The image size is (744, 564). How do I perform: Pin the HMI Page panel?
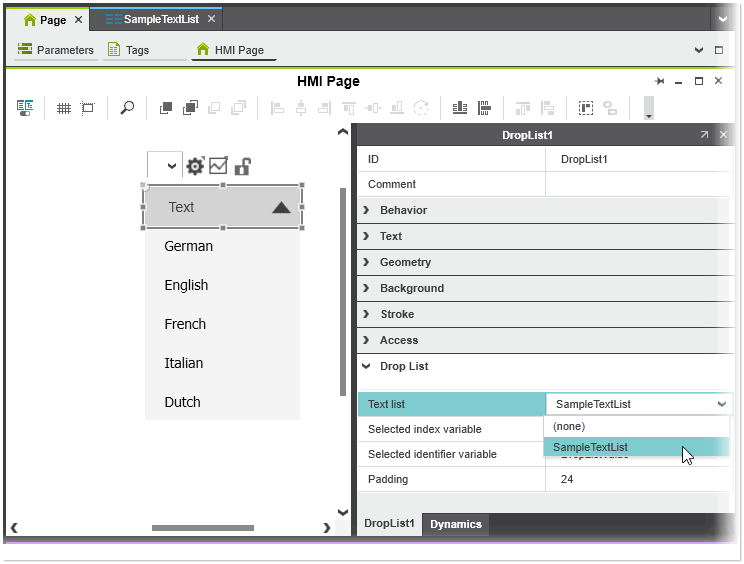tap(659, 82)
